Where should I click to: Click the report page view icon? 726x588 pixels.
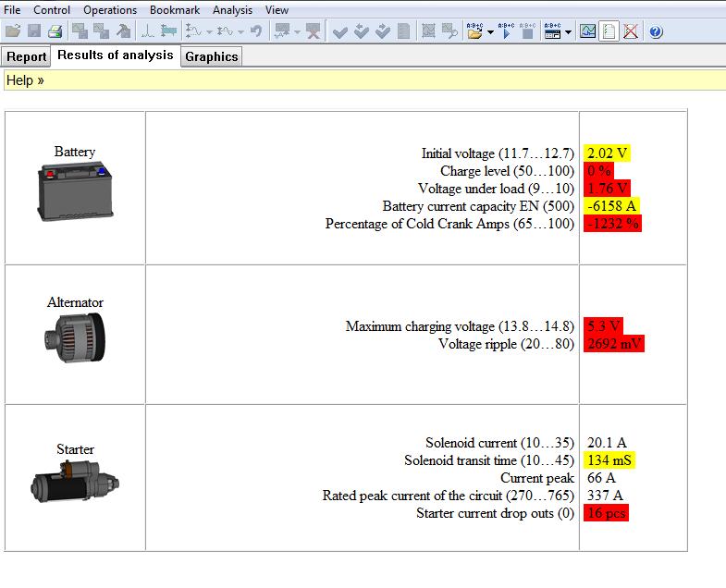coord(609,31)
